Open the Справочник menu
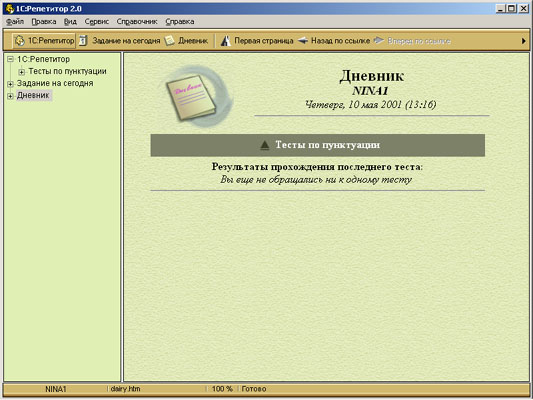 [137, 21]
